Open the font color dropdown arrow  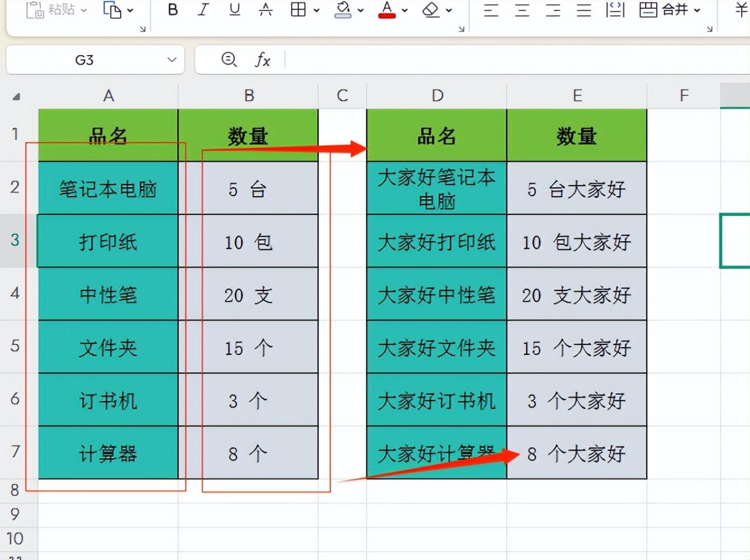404,10
